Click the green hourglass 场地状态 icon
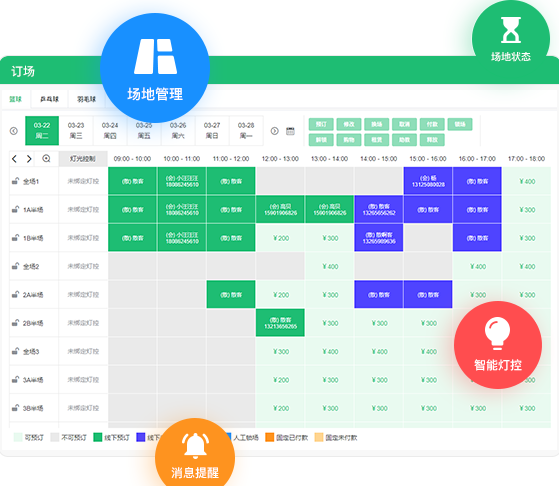This screenshot has width=559, height=486. 511,37
